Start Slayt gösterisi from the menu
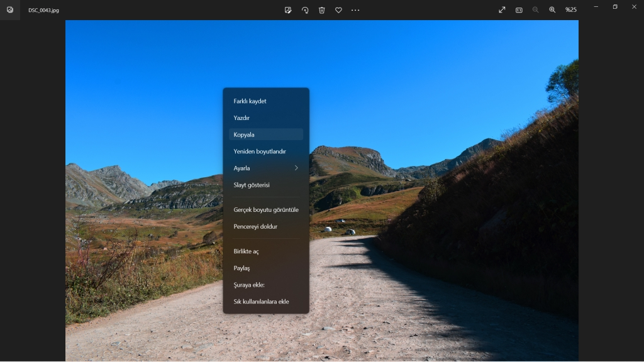This screenshot has height=362, width=644. [266, 185]
